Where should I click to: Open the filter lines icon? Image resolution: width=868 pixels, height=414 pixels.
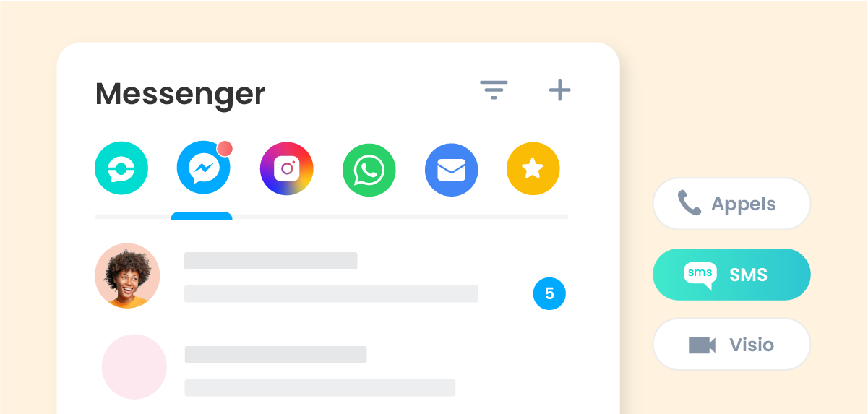[x=494, y=90]
